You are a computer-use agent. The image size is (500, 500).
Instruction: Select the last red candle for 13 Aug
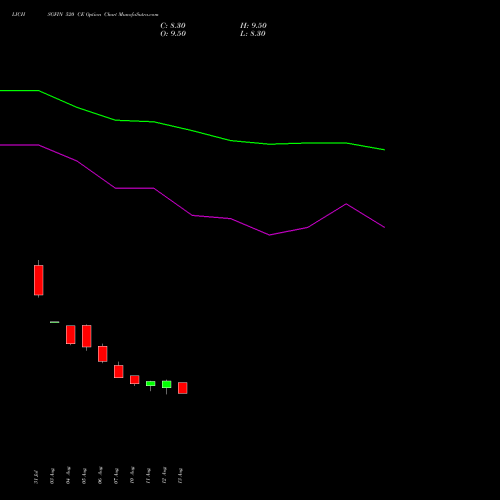pos(183,388)
